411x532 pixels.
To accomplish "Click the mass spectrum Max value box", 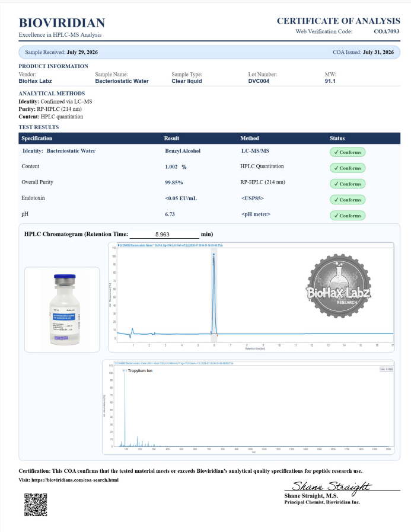I will tap(387, 369).
